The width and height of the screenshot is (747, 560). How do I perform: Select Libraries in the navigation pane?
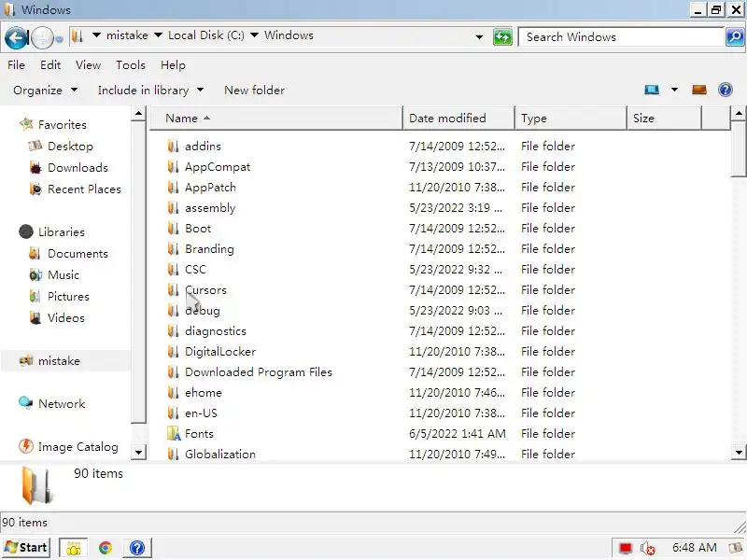[62, 231]
